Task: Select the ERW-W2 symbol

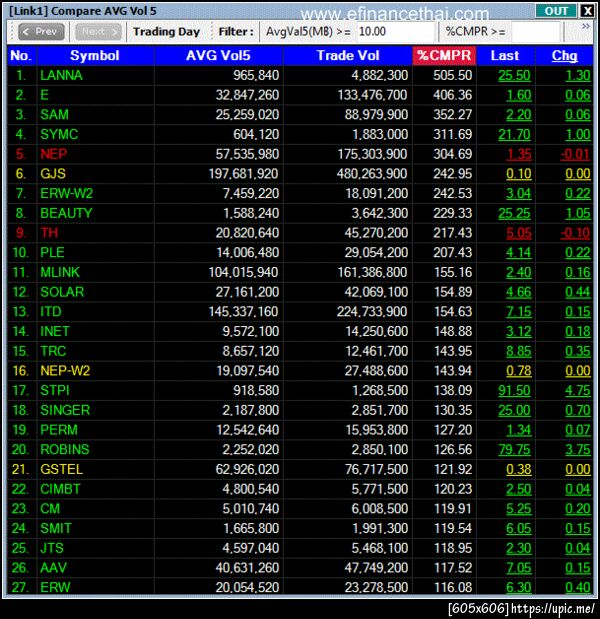Action: 66,193
